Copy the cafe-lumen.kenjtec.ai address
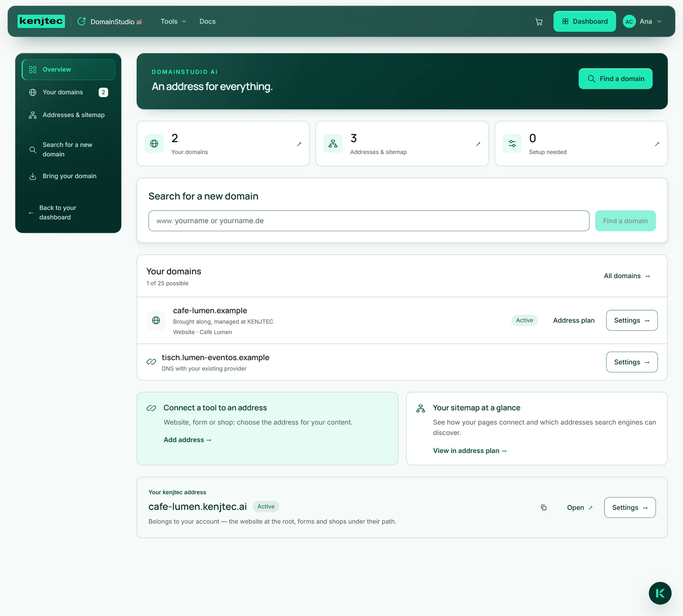Viewport: 683px width, 616px height. (x=543, y=508)
